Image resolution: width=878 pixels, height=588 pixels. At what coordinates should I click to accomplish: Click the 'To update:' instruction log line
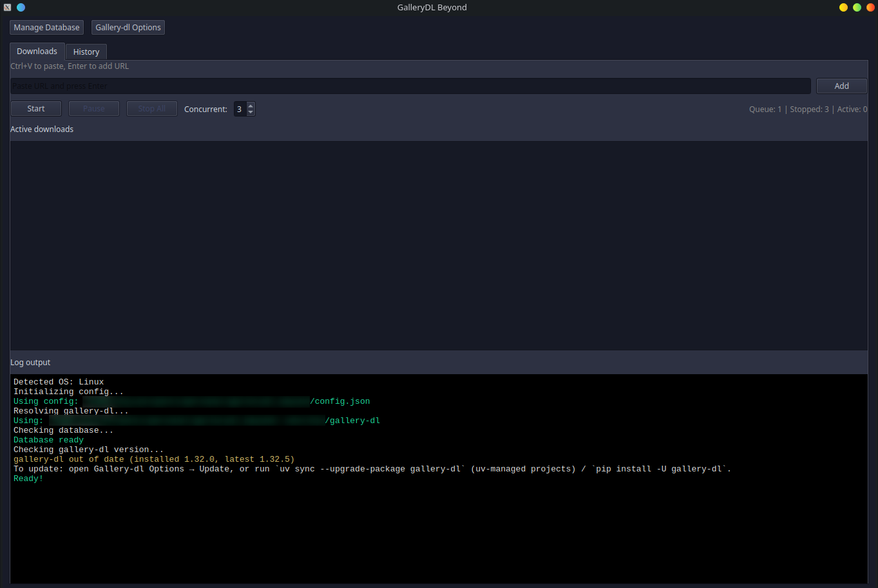372,469
